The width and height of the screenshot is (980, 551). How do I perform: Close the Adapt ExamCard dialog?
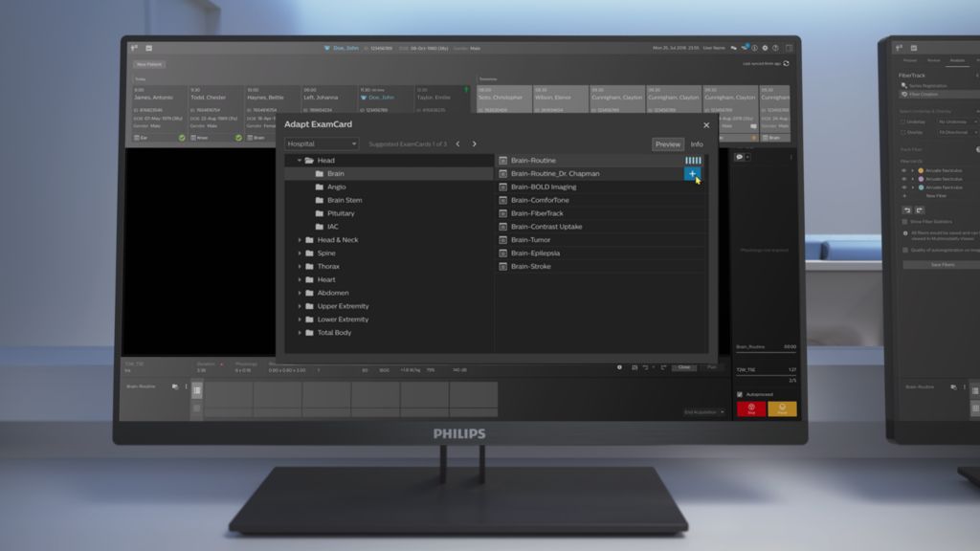pos(706,125)
